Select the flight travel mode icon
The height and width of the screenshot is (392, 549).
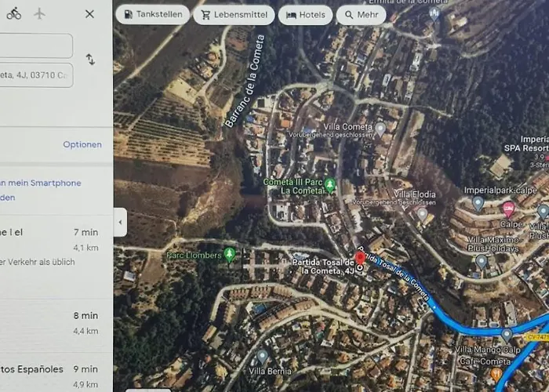[39, 13]
